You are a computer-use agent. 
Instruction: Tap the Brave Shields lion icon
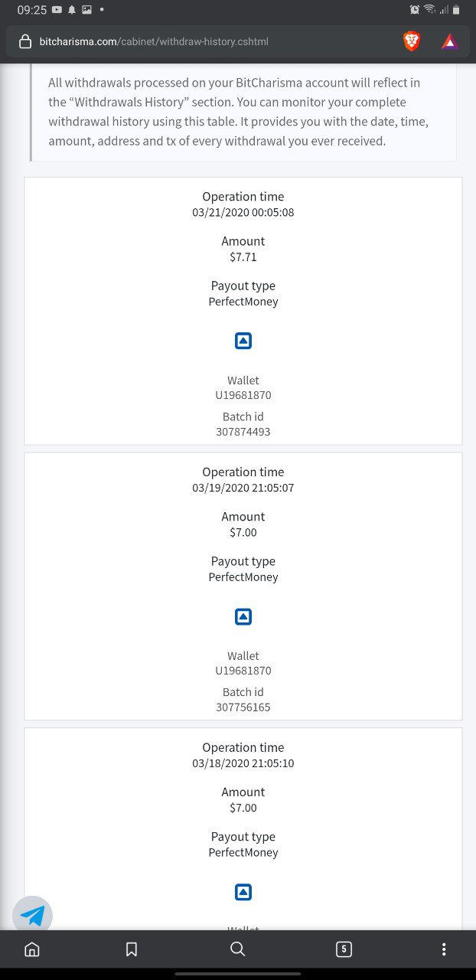(x=412, y=41)
